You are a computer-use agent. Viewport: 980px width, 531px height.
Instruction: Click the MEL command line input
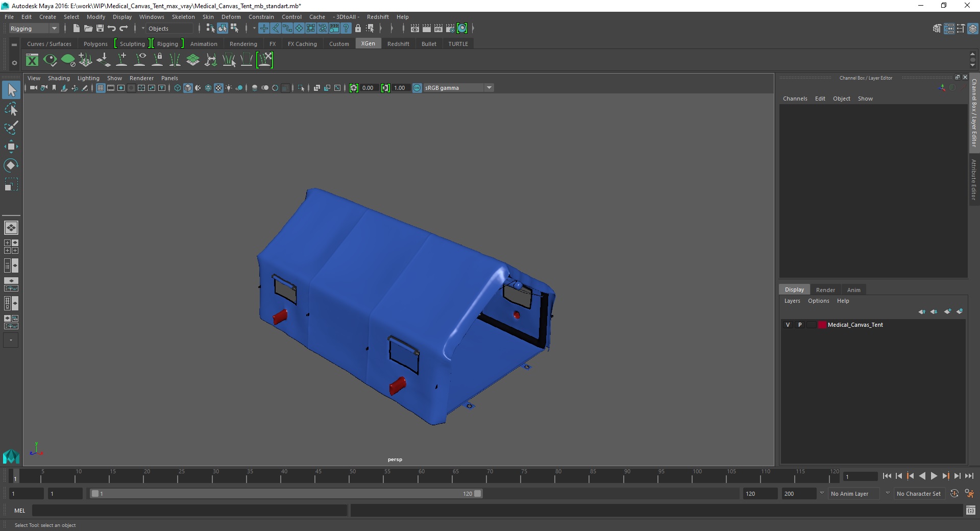click(190, 510)
